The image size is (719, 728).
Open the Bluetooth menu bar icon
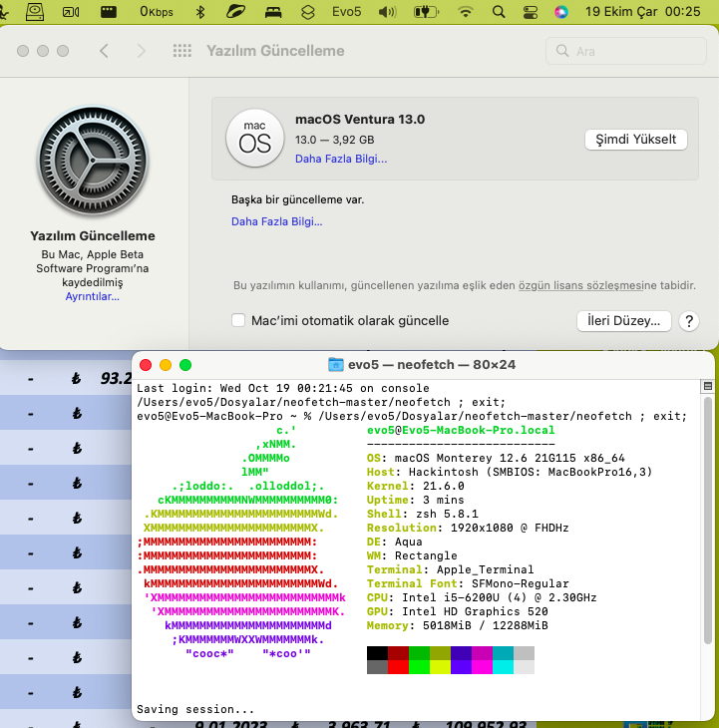199,12
